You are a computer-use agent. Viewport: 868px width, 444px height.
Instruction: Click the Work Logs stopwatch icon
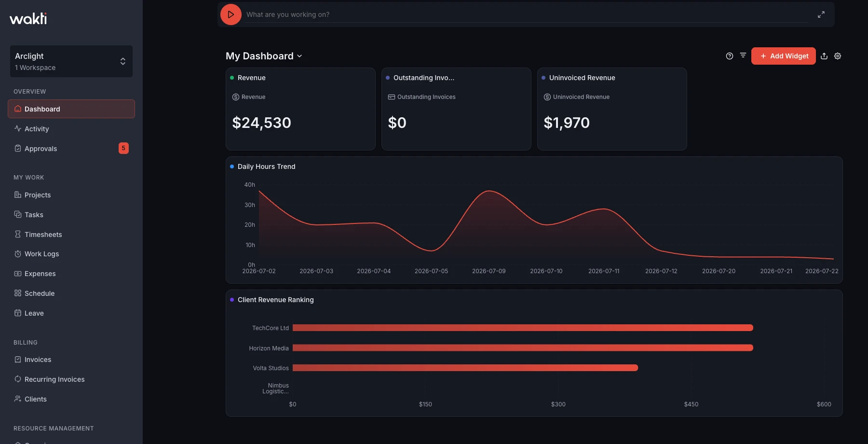(18, 254)
